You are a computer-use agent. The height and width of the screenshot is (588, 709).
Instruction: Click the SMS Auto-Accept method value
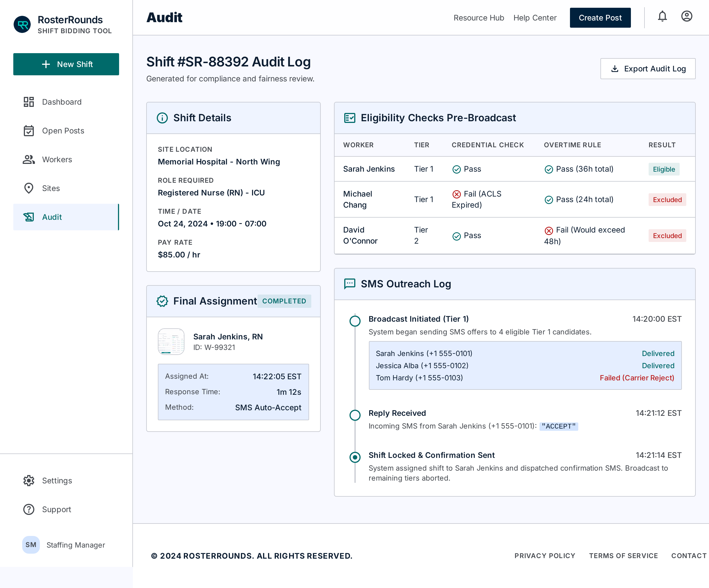(268, 408)
